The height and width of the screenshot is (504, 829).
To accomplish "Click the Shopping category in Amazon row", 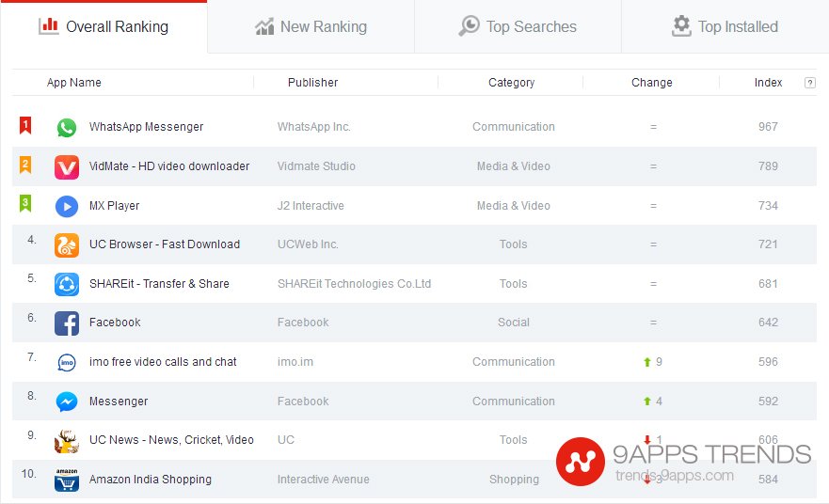I will [514, 480].
